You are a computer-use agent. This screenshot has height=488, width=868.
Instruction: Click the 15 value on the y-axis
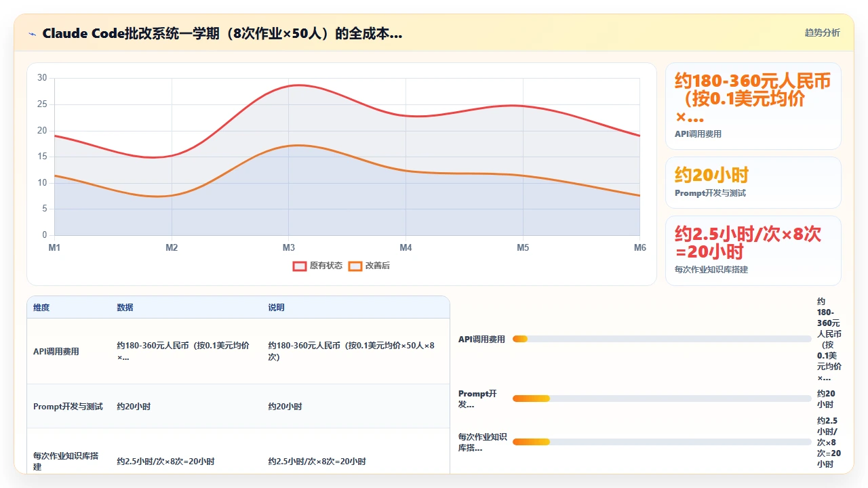(x=42, y=157)
